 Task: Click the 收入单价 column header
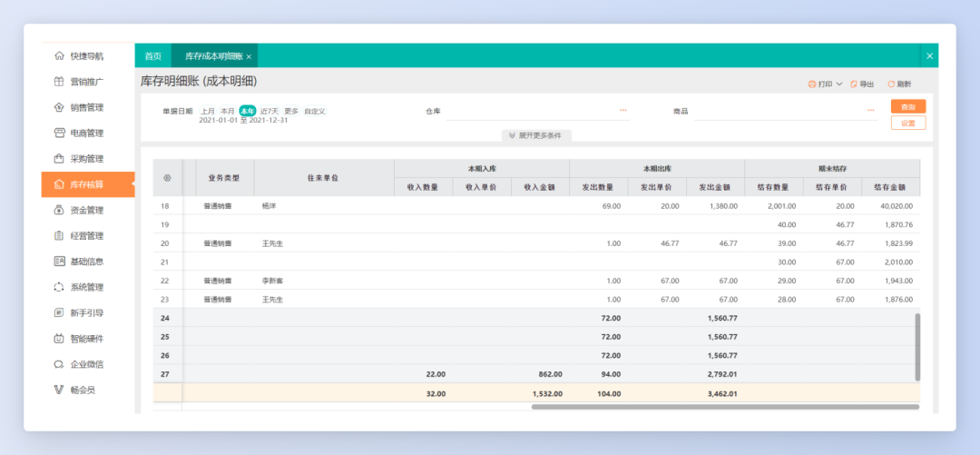(482, 187)
